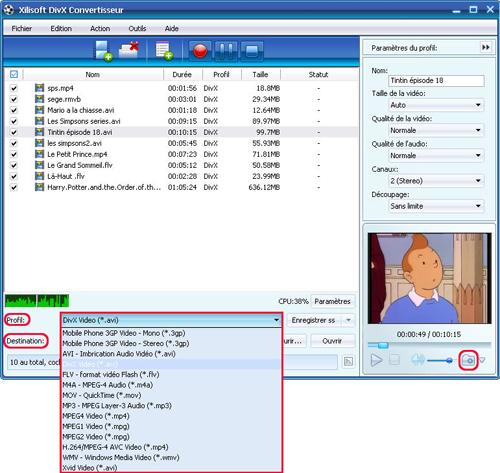Image resolution: width=500 pixels, height=473 pixels.
Task: Open the Edition menu
Action: 61,28
